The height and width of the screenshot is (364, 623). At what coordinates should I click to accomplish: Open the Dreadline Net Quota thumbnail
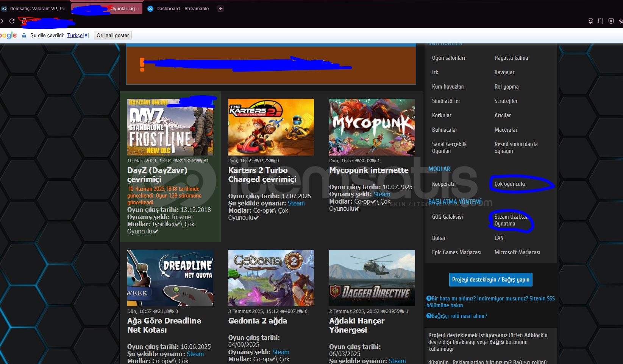[170, 278]
